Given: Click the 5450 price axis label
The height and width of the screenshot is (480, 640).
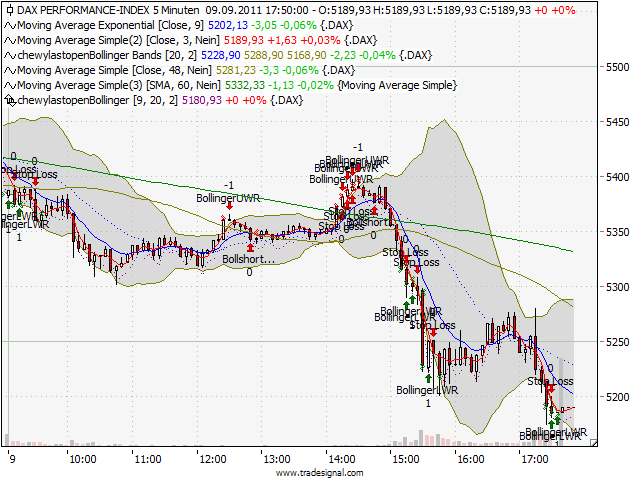Looking at the screenshot, I should coord(617,122).
